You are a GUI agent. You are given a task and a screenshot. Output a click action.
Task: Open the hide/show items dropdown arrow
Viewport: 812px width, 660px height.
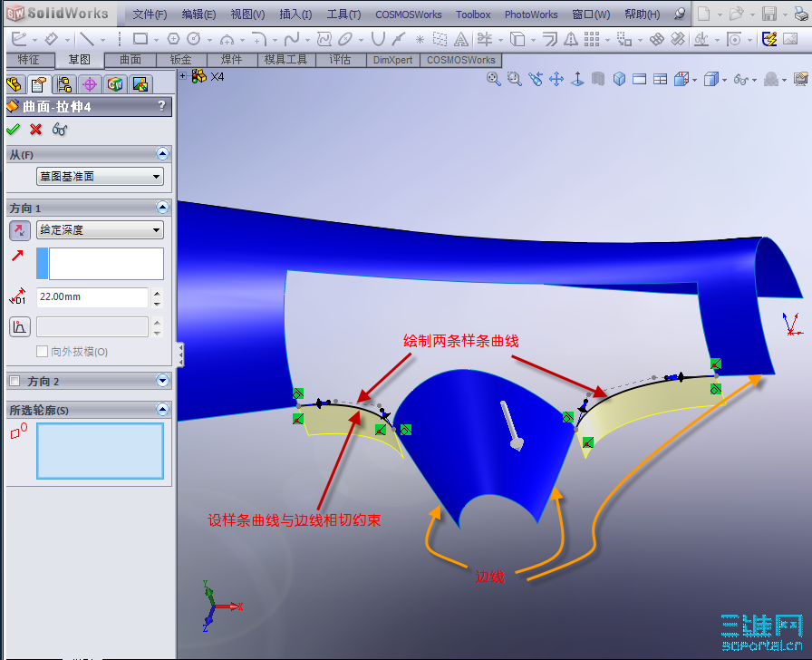tap(754, 80)
